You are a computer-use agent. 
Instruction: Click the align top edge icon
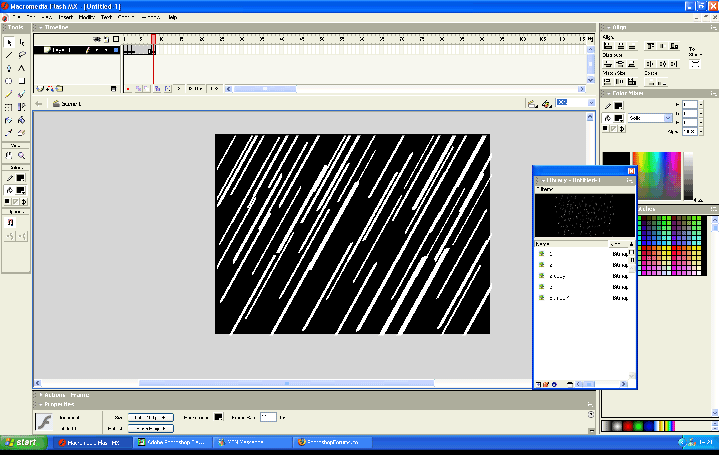(x=650, y=46)
